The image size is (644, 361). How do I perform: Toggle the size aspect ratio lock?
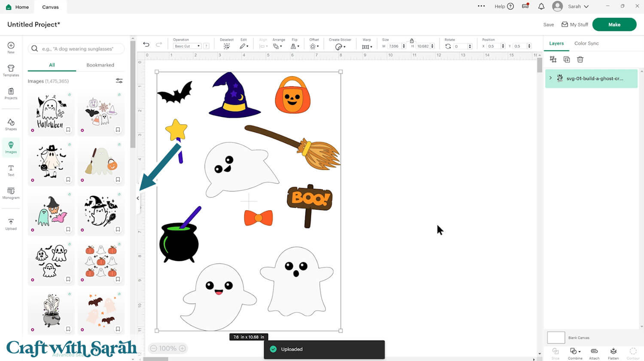point(411,40)
